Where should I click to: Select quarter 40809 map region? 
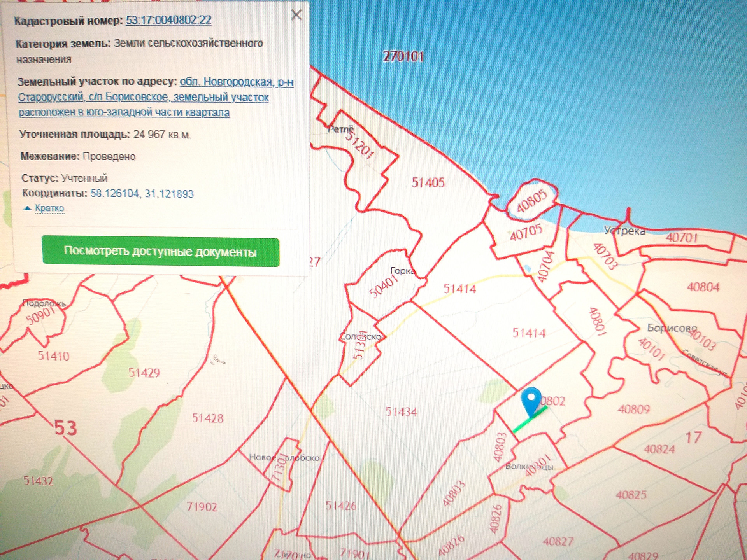coord(634,409)
